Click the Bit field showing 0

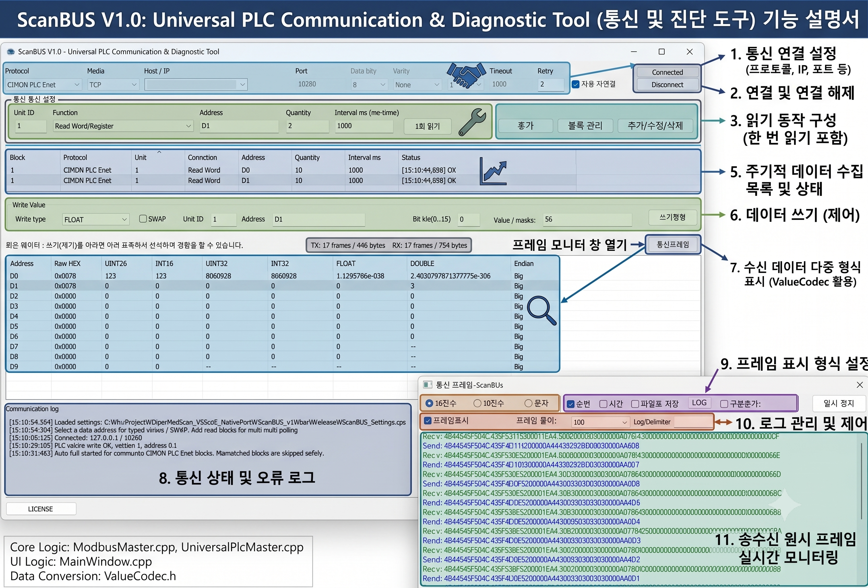(x=468, y=219)
